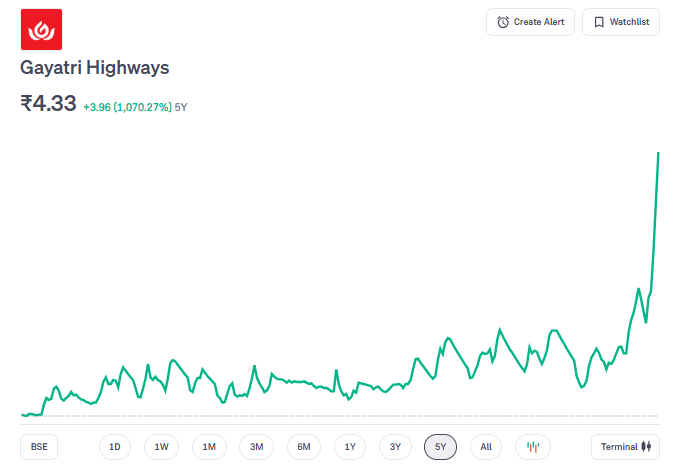
Task: Click the Gayatri Highways stock title
Action: coord(95,68)
